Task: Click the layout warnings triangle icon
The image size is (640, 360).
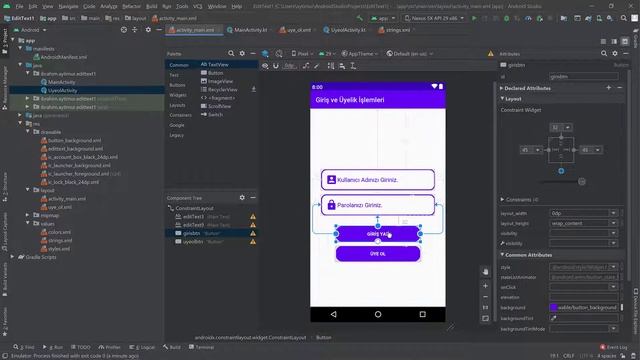Action: [x=490, y=53]
